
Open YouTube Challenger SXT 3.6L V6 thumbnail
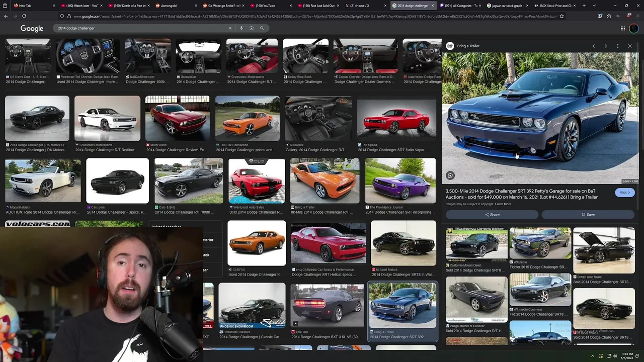coord(327,306)
